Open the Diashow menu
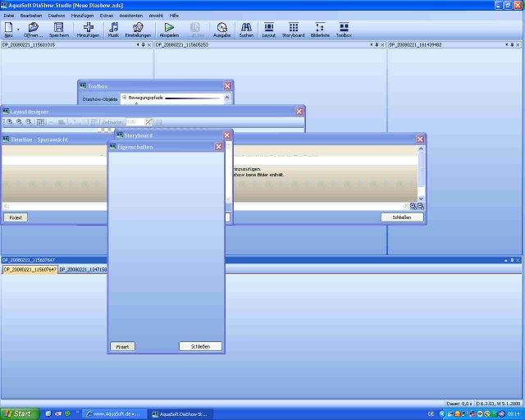This screenshot has width=525, height=420. (57, 16)
